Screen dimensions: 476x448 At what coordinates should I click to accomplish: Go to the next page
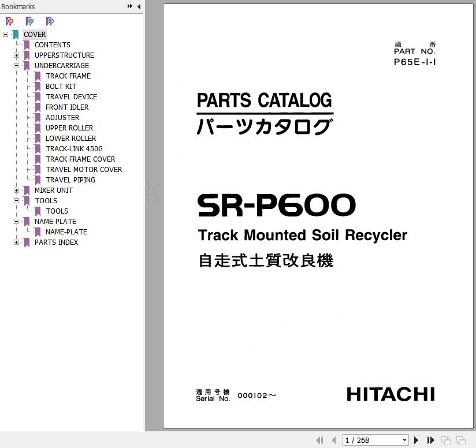pyautogui.click(x=416, y=440)
